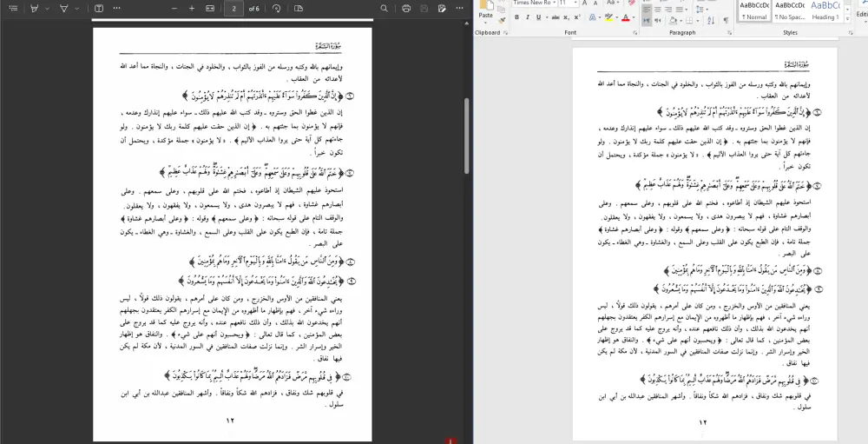Open the Paragraph dialog launcher in Word
868x444 pixels.
(x=730, y=33)
